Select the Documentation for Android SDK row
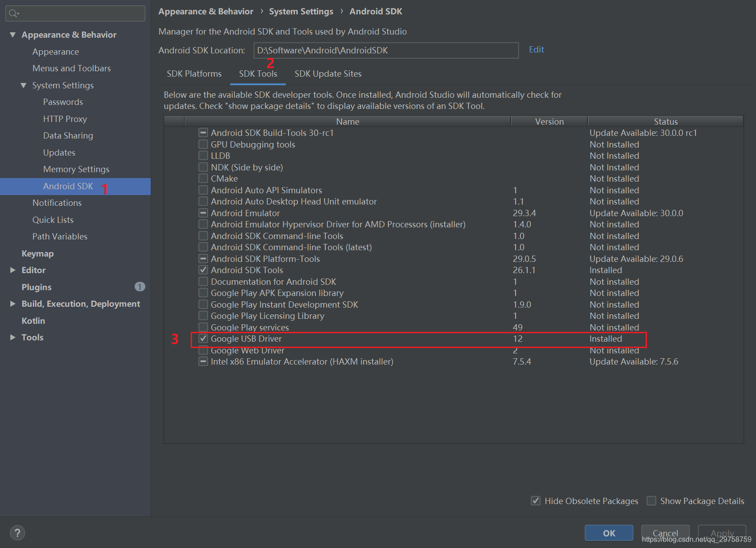This screenshot has width=756, height=548. 454,282
